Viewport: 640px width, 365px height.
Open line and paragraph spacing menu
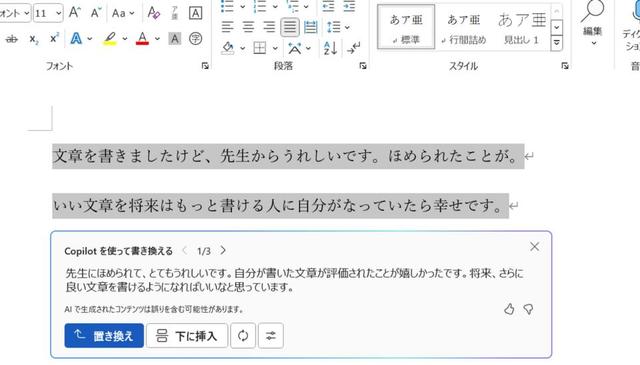point(338,27)
